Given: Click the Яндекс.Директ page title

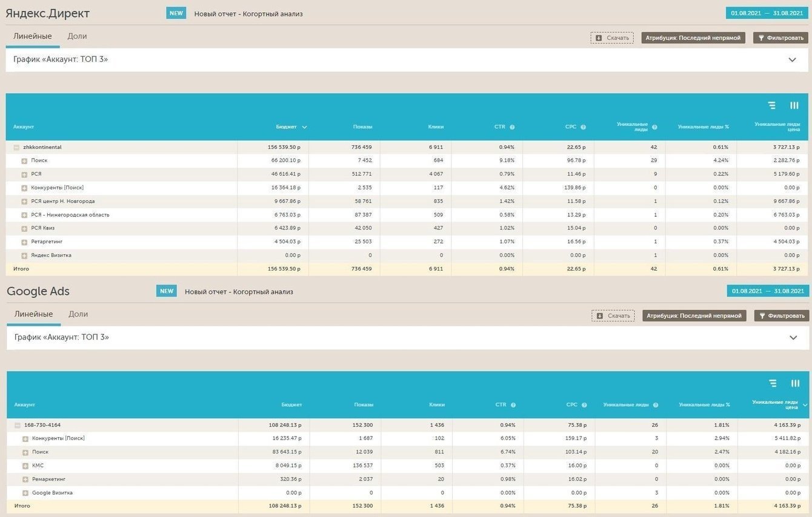Looking at the screenshot, I should point(48,13).
